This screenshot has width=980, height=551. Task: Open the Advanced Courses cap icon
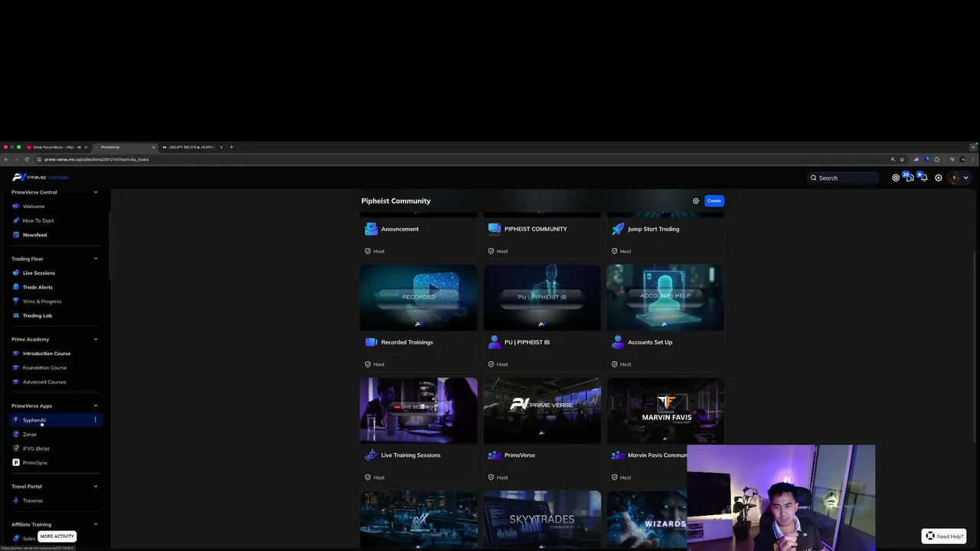[x=16, y=382]
